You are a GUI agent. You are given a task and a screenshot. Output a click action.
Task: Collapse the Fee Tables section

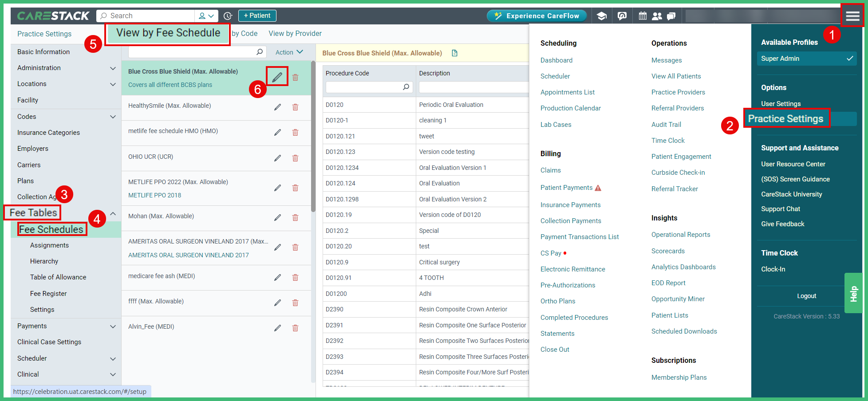[113, 213]
